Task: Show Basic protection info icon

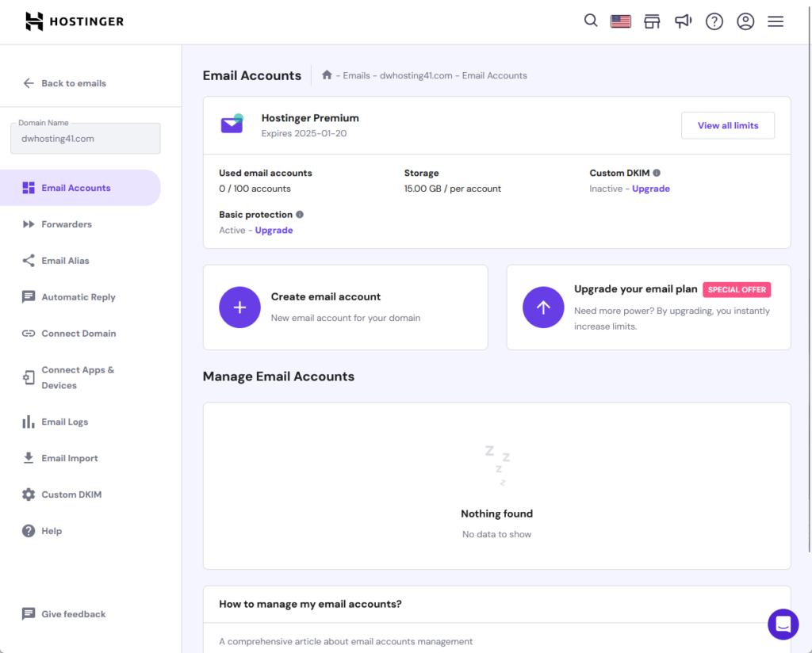Action: tap(299, 214)
